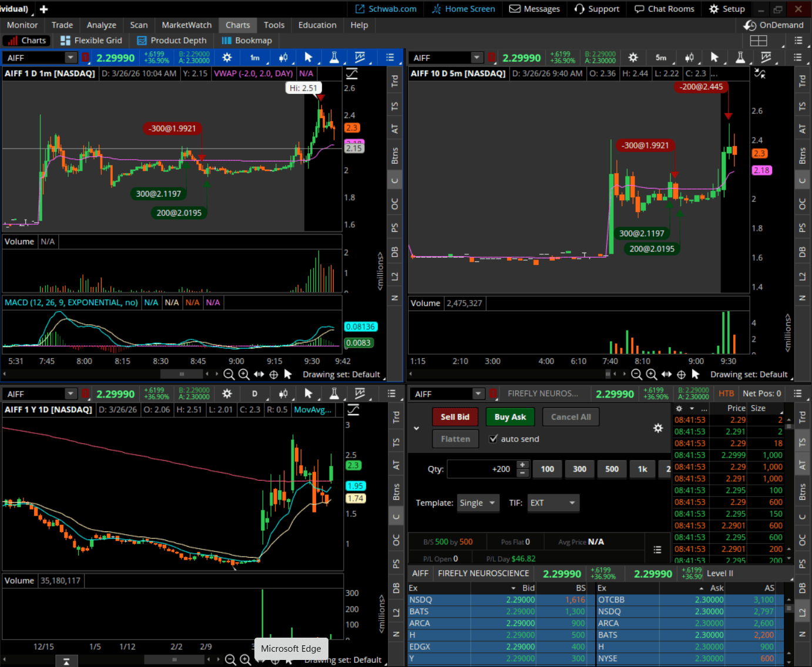This screenshot has height=667, width=812.
Task: Toggle auto send checkbox
Action: (x=494, y=439)
